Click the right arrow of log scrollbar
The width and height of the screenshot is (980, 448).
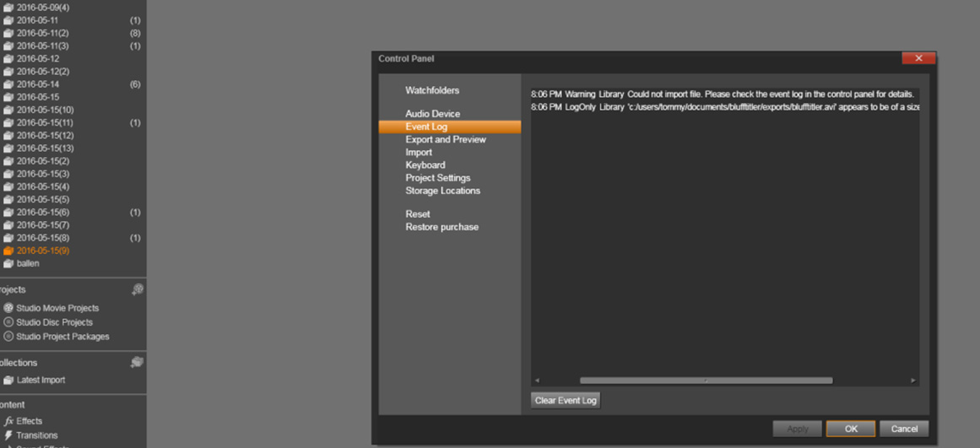coord(912,381)
